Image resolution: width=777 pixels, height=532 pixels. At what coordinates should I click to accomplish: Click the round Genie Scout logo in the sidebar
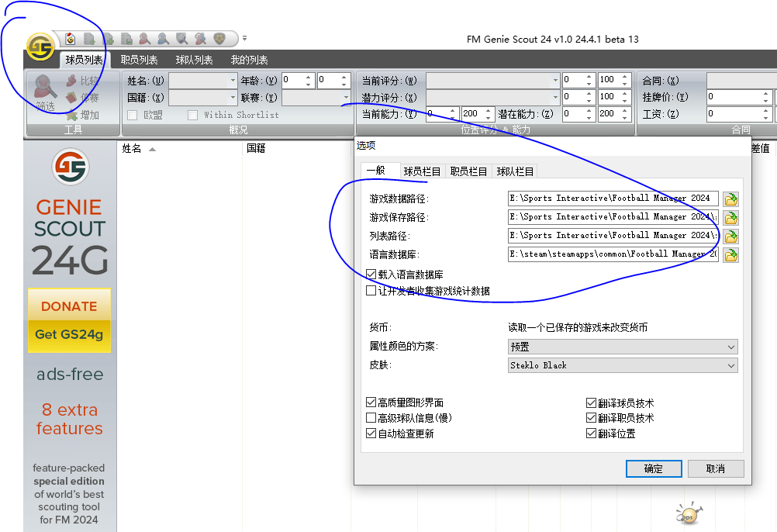coord(71,167)
